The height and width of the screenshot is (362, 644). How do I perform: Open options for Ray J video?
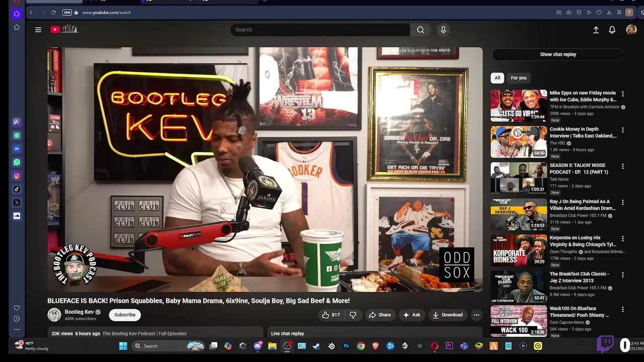(x=623, y=203)
